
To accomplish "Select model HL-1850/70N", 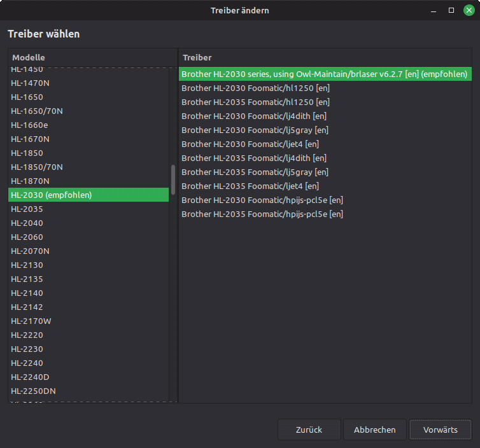I will (88, 167).
